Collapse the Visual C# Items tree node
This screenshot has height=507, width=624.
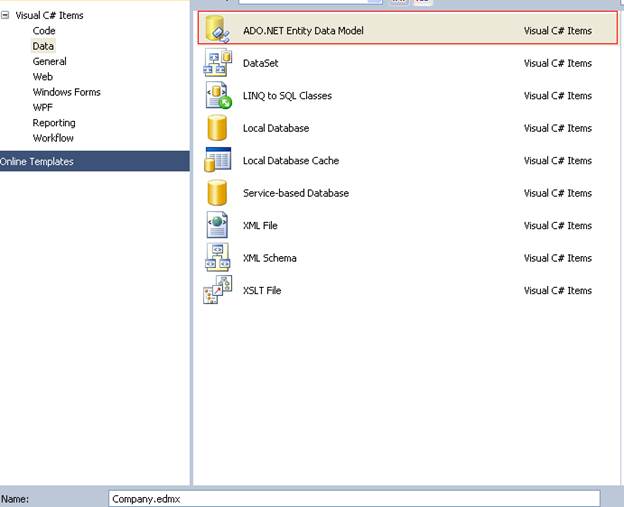coord(5,15)
